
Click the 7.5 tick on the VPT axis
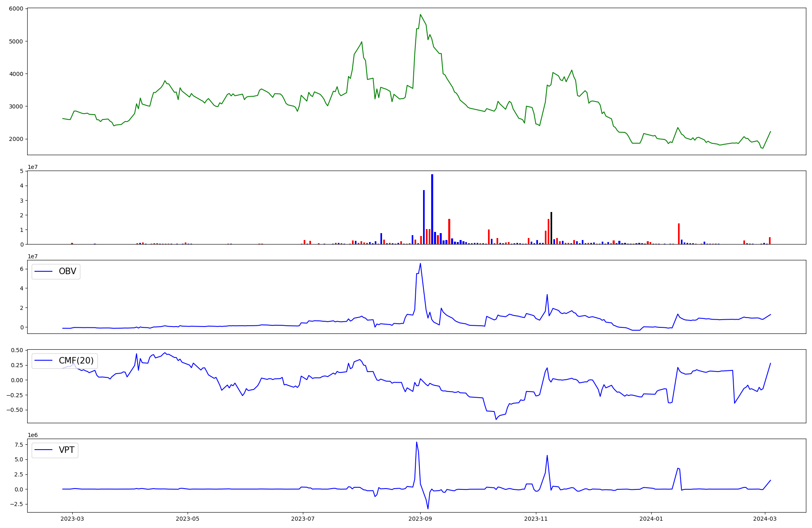click(18, 445)
